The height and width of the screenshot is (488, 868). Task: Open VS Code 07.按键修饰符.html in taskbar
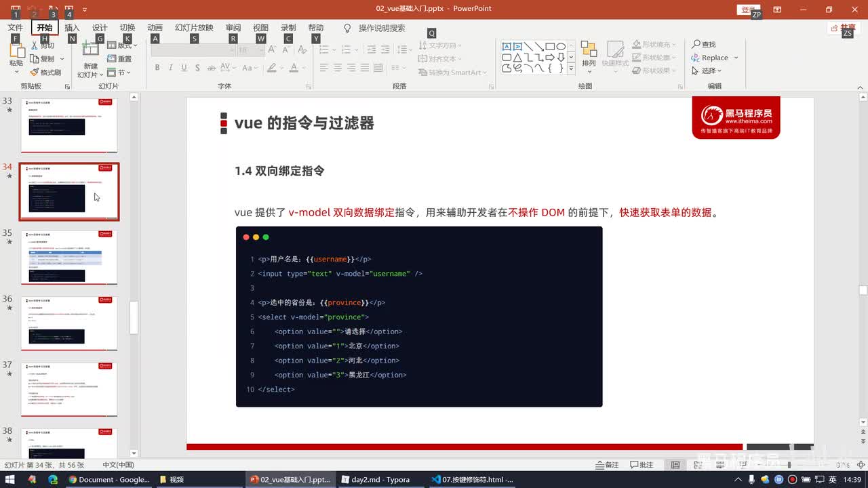coord(472,479)
